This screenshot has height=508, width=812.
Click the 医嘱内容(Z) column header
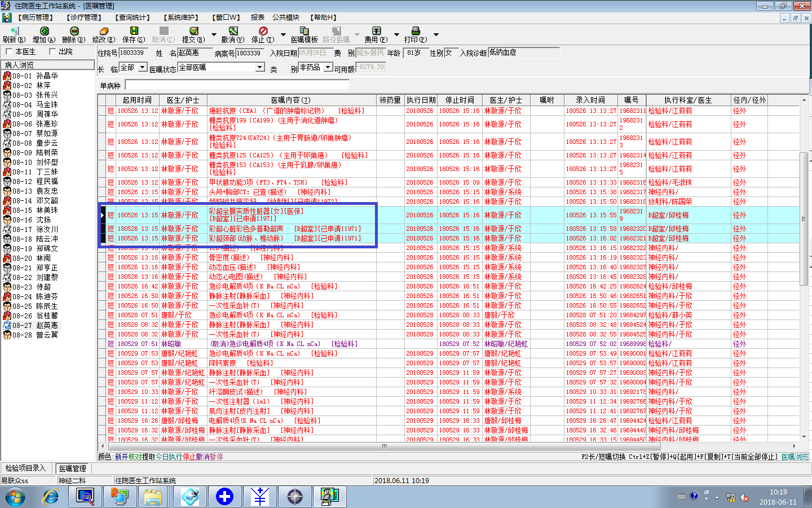tap(291, 100)
